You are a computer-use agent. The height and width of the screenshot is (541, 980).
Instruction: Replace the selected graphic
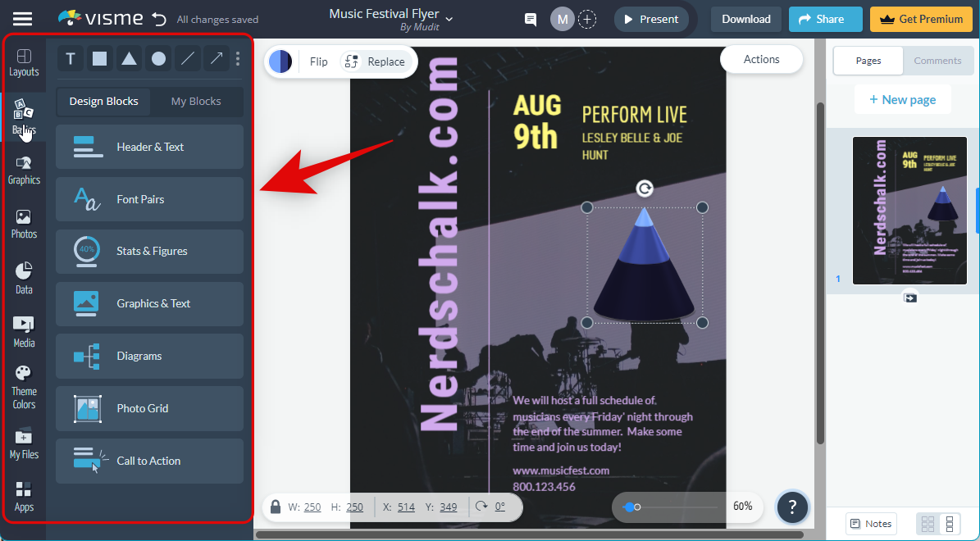pos(377,61)
